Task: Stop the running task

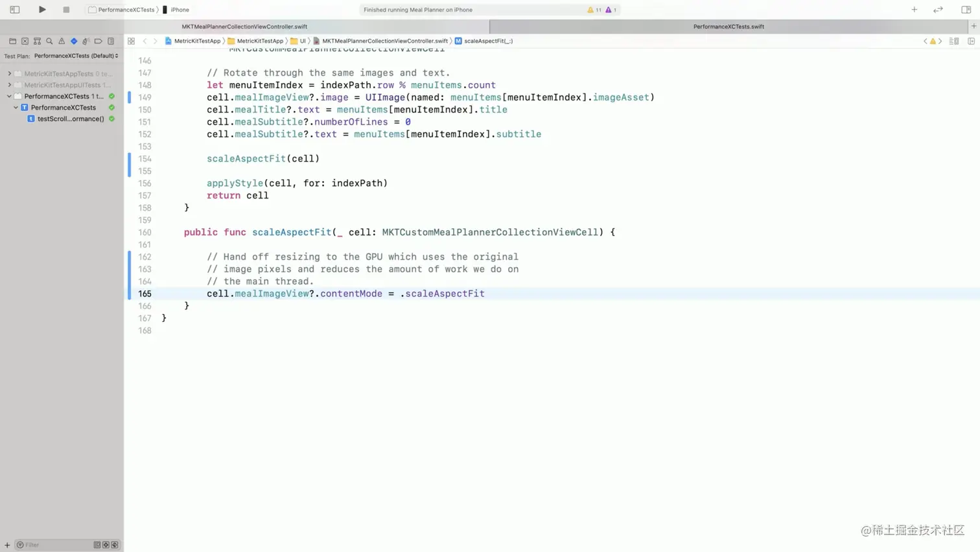Action: [66, 10]
